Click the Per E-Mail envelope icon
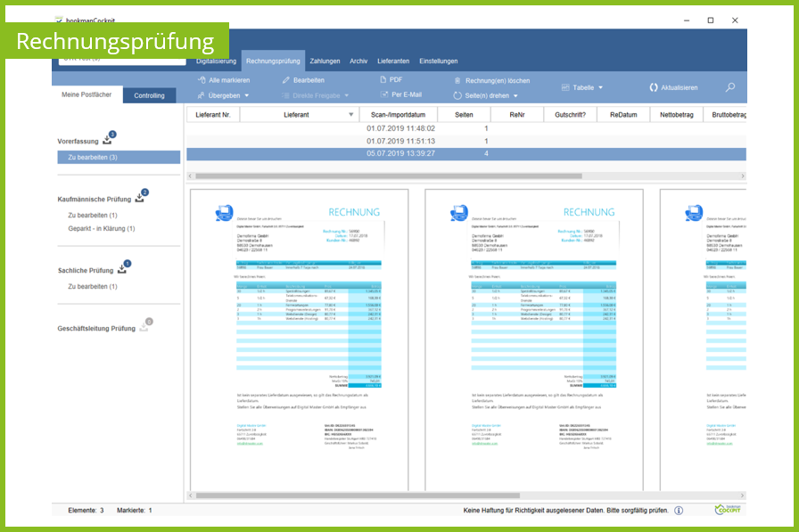The image size is (799, 532). click(384, 94)
